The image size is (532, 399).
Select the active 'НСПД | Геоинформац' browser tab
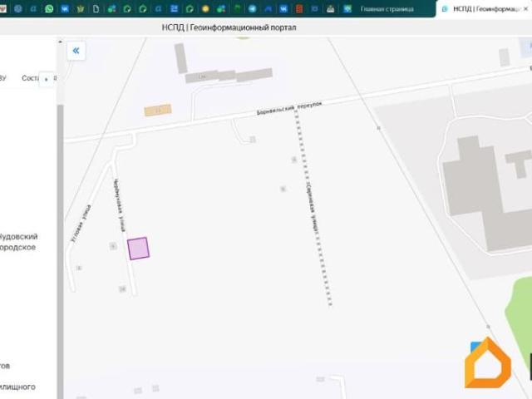480,9
